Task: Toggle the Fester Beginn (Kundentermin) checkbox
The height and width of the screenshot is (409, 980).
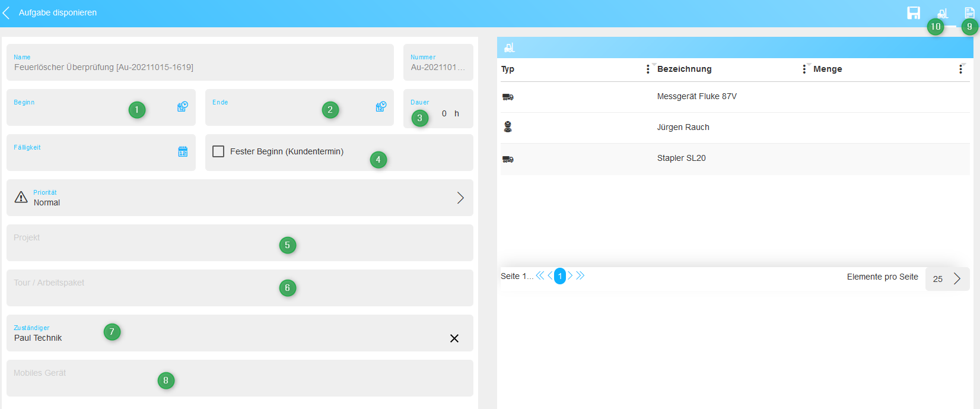Action: [x=218, y=151]
